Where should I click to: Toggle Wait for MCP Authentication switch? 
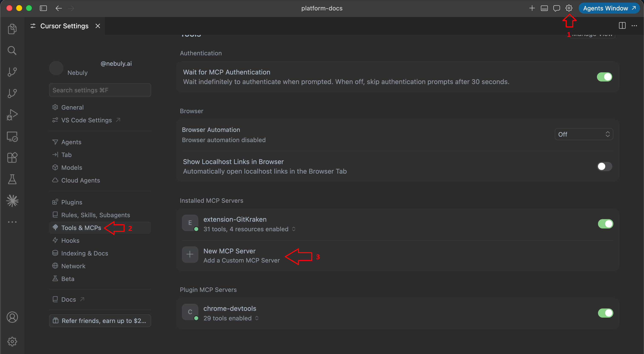pos(604,77)
